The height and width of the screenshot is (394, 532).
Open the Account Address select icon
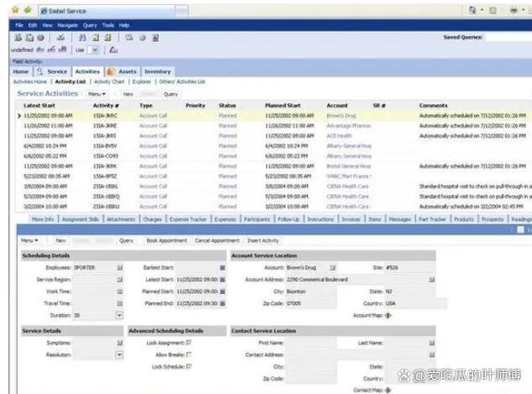[432, 280]
